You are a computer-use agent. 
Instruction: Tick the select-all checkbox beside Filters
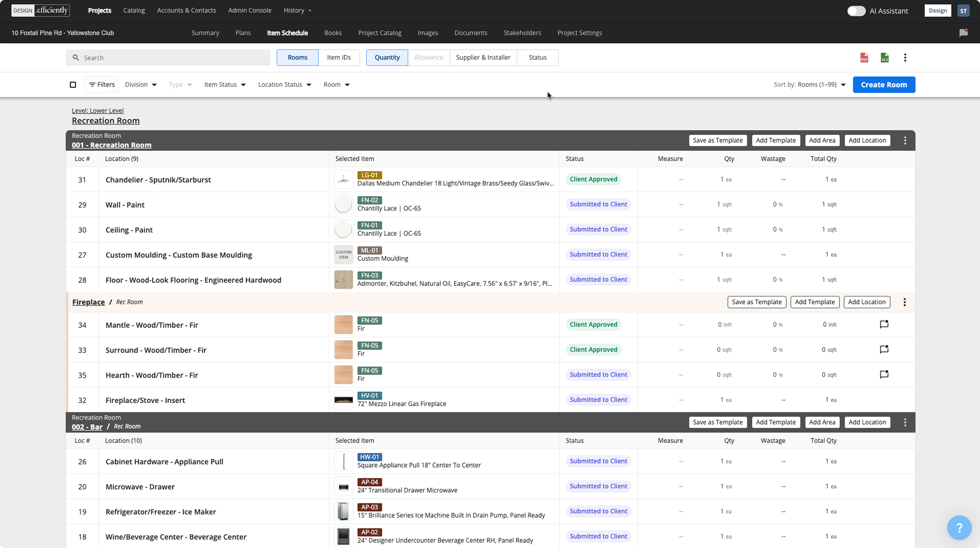[x=73, y=84]
